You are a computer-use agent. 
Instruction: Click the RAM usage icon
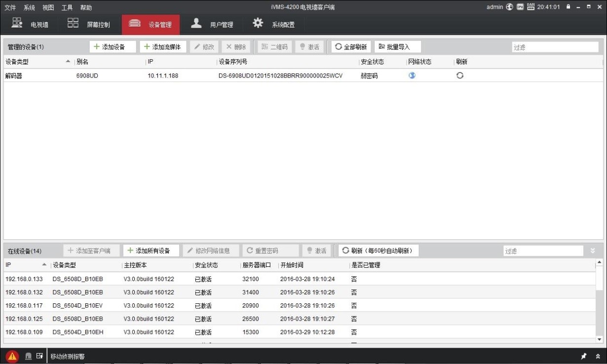531,7
